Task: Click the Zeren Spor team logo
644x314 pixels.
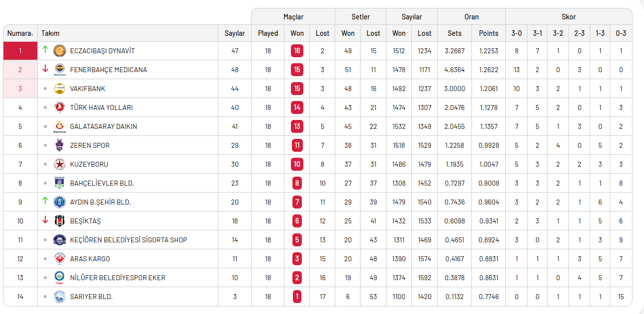Action: click(x=60, y=145)
